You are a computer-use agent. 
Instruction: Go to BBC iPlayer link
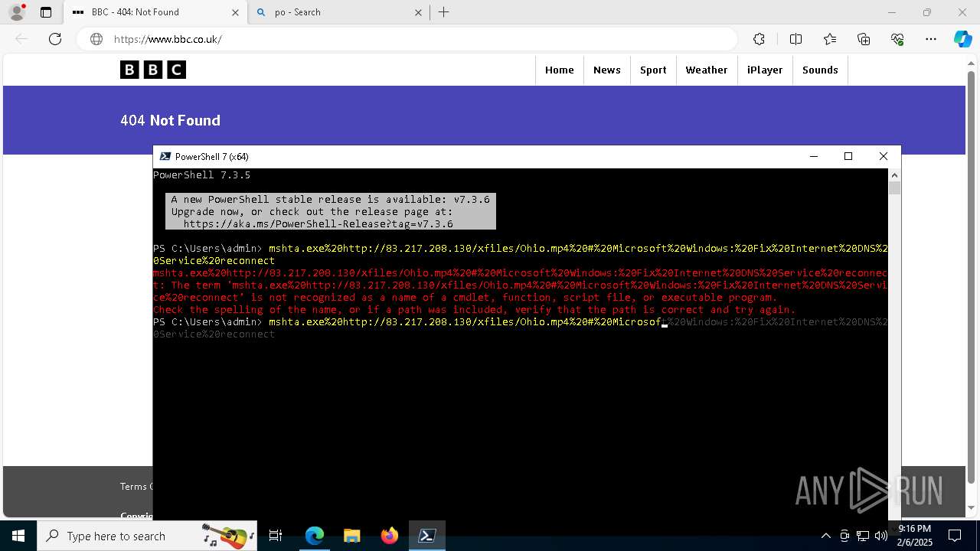765,70
